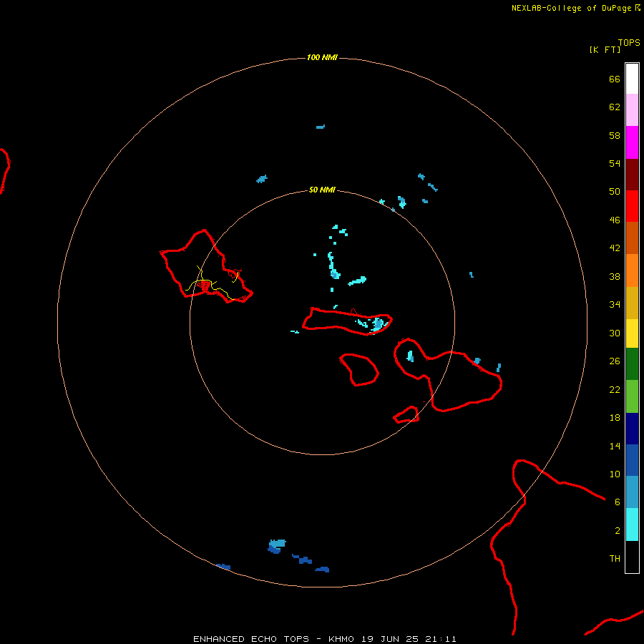Click the dark green 30 kft legend swatch
The width and height of the screenshot is (644, 644).
(632, 364)
